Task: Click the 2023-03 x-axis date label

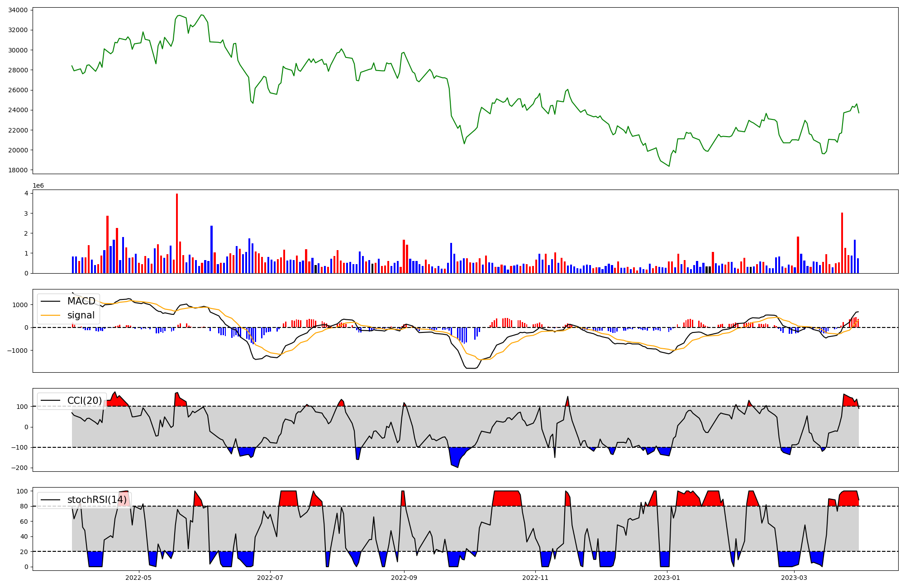Action: click(795, 578)
